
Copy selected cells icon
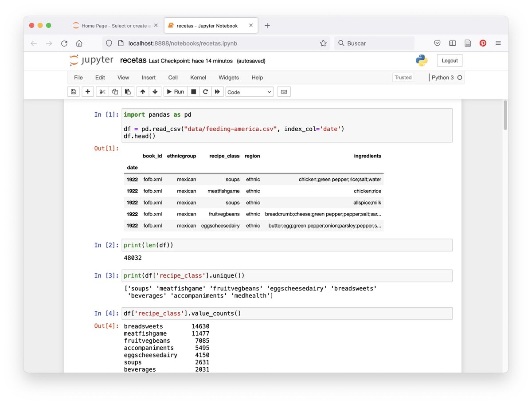[x=115, y=92]
